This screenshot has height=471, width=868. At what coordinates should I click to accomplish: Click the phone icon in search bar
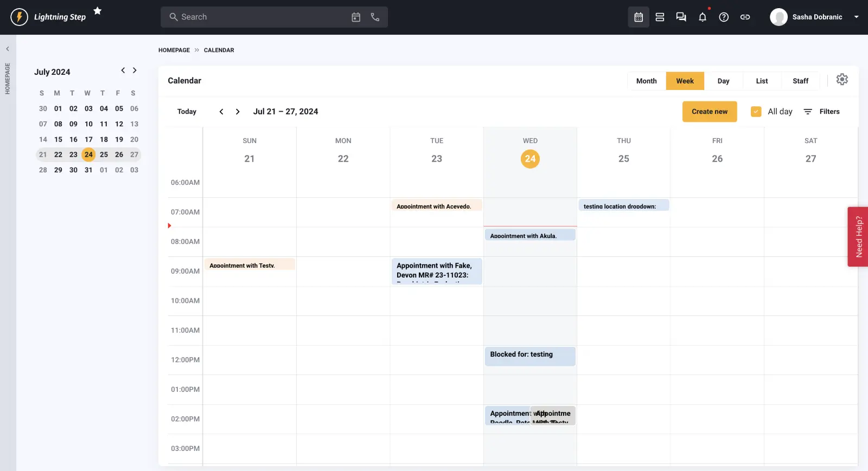tap(375, 17)
